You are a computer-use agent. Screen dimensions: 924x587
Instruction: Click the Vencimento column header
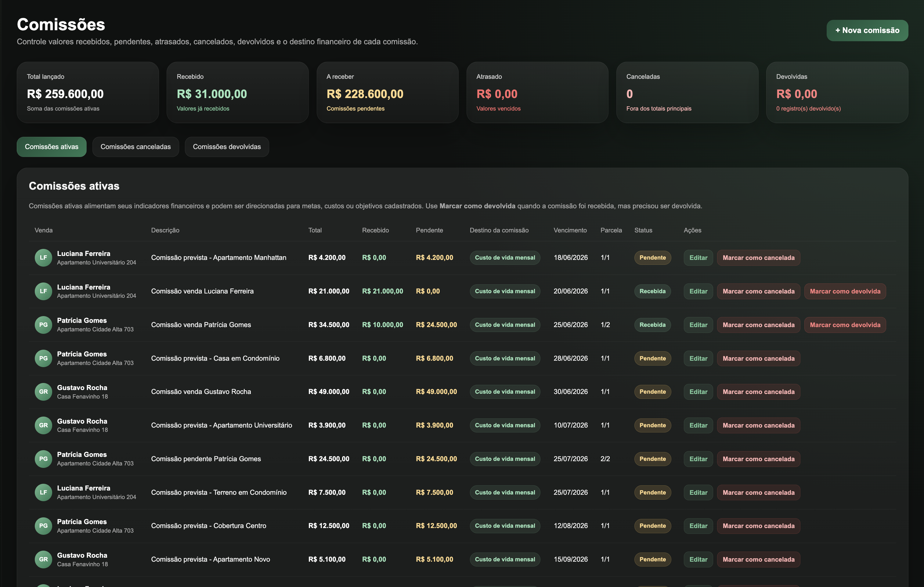570,230
